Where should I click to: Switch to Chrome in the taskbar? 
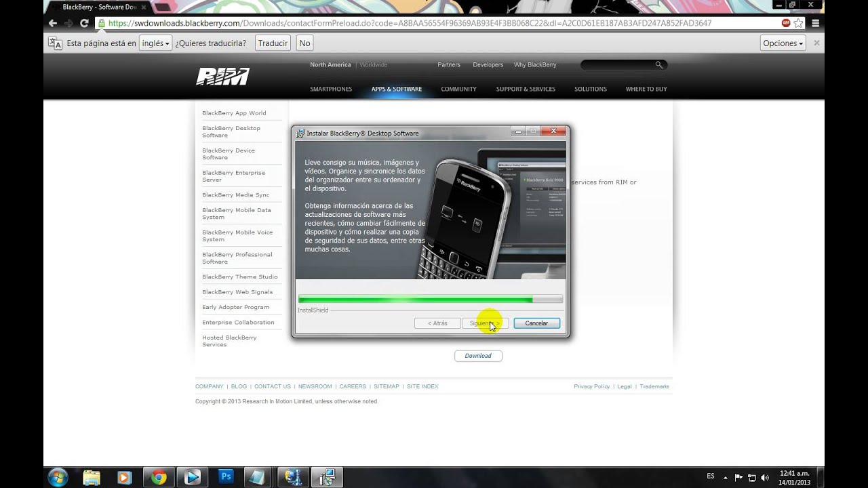(159, 477)
